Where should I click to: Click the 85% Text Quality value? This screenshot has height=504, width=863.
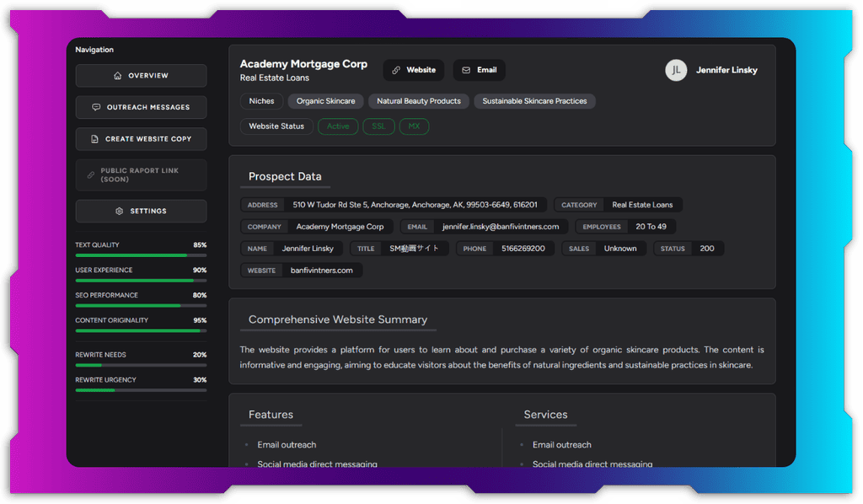click(x=200, y=245)
